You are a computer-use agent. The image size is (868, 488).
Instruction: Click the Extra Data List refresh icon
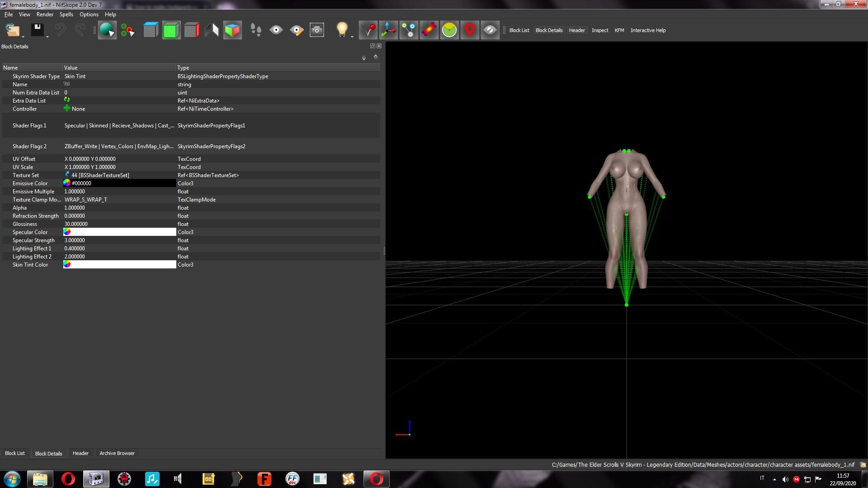67,100
